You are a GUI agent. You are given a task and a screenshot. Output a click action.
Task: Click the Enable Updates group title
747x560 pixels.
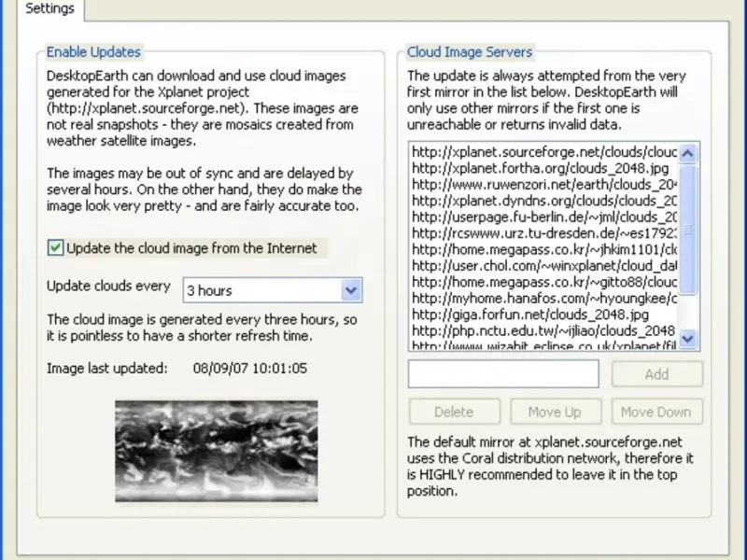pos(93,52)
